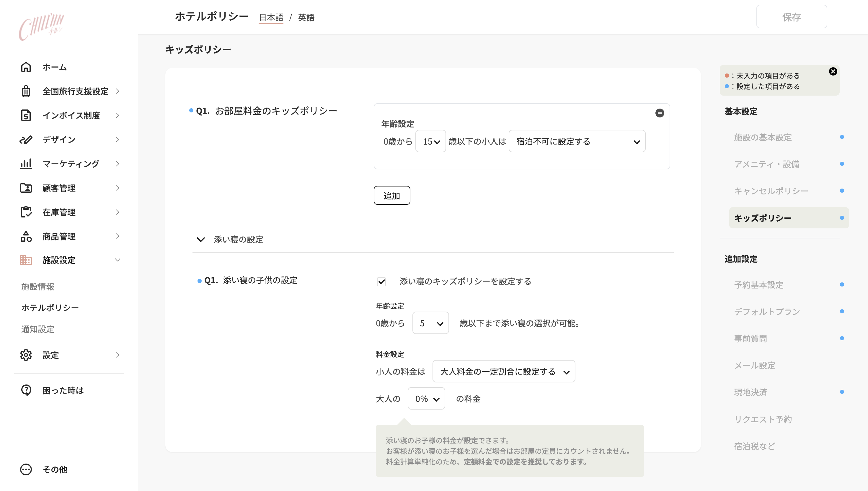
Task: Select the 在庫管理 clipboard icon
Action: 26,212
